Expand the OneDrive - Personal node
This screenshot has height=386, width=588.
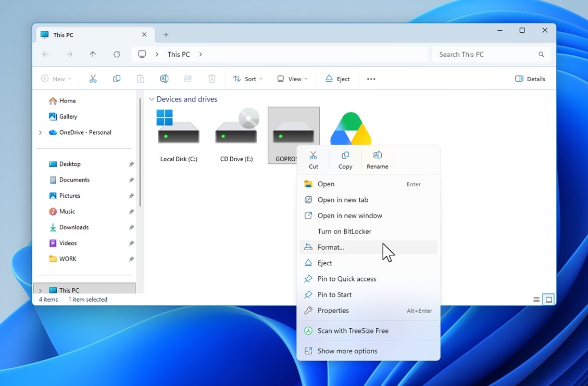tap(41, 133)
